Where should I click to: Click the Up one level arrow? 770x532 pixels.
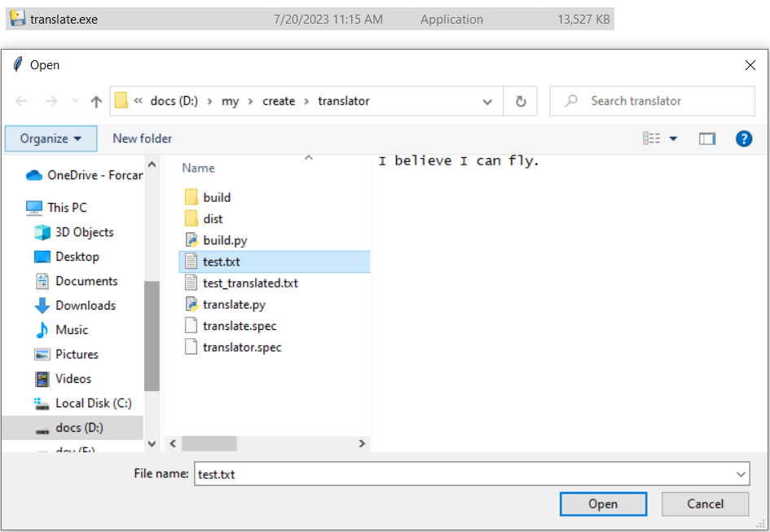(96, 102)
